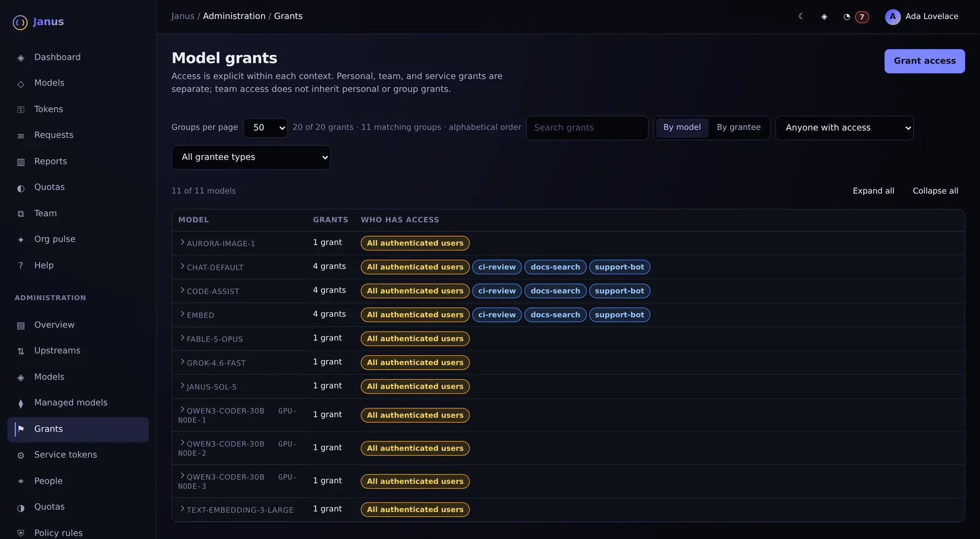The image size is (980, 539).
Task: Click ci-review chip in CODE-ASSIST row
Action: [x=497, y=291]
